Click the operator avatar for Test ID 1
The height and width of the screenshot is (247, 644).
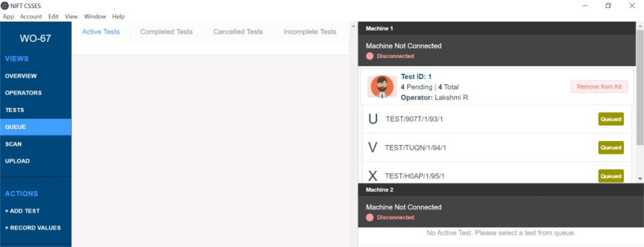coord(382,87)
